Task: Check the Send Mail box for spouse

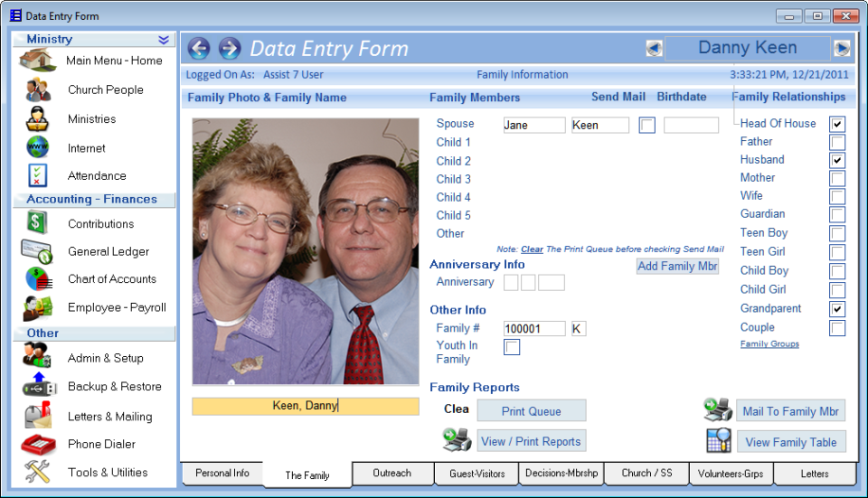Action: click(x=646, y=126)
